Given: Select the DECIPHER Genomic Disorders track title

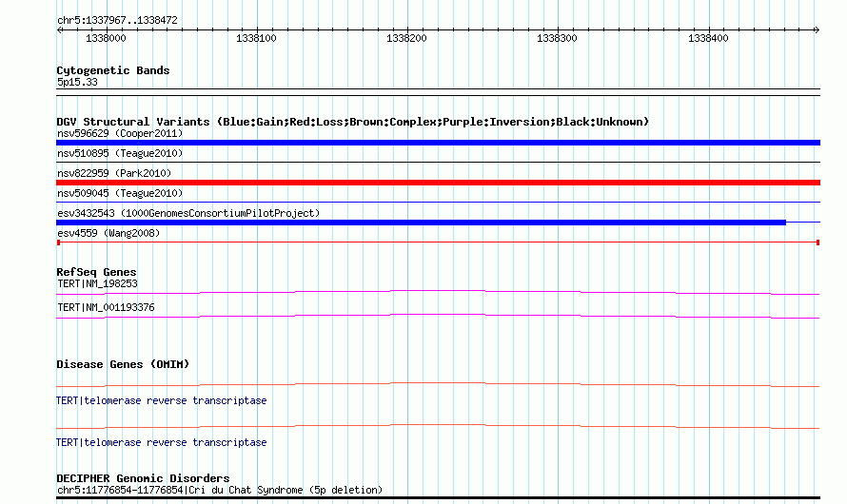Looking at the screenshot, I should [x=143, y=478].
